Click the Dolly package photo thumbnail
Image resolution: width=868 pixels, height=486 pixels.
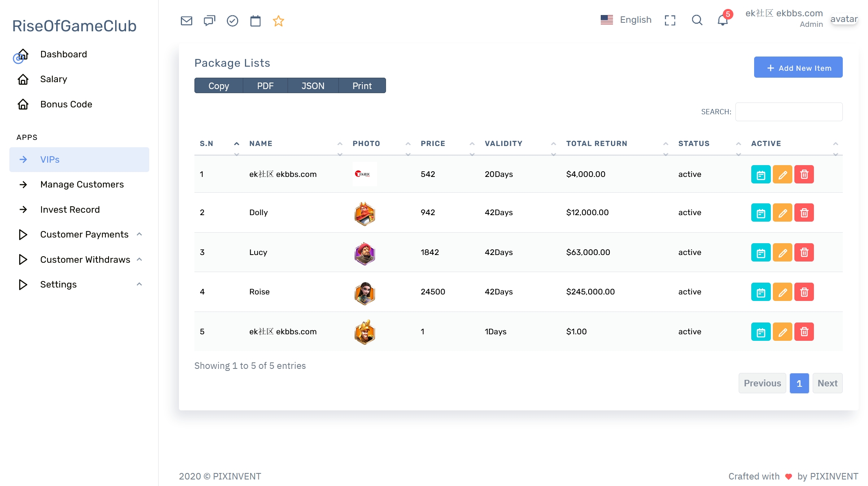click(364, 214)
